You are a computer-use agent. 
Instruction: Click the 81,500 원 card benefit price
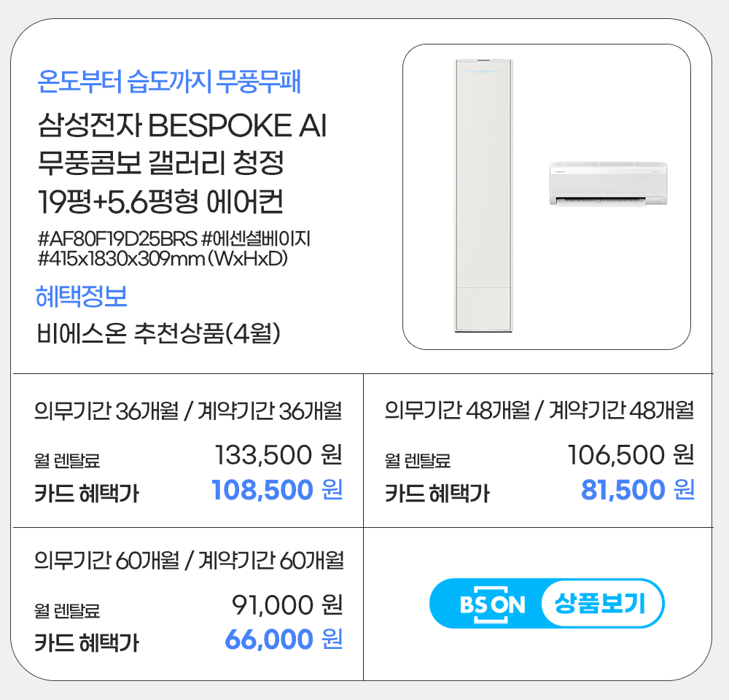coord(637,490)
